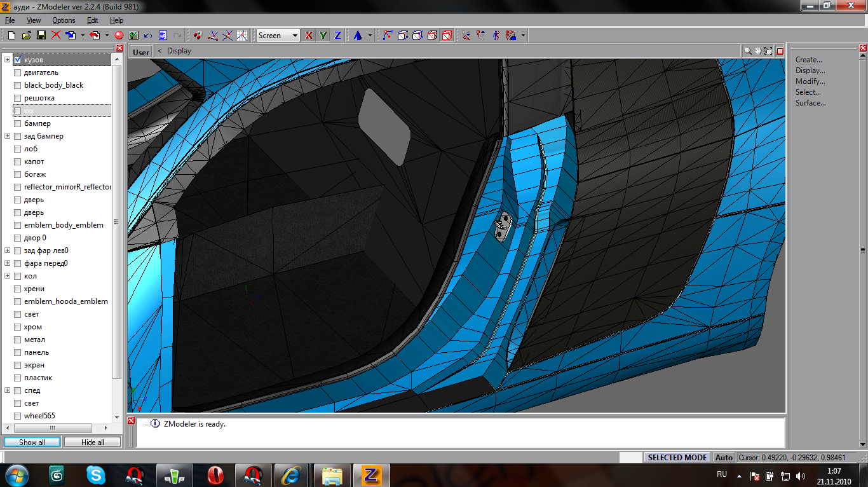The height and width of the screenshot is (487, 868).
Task: Click the Open file folder icon
Action: [x=26, y=36]
